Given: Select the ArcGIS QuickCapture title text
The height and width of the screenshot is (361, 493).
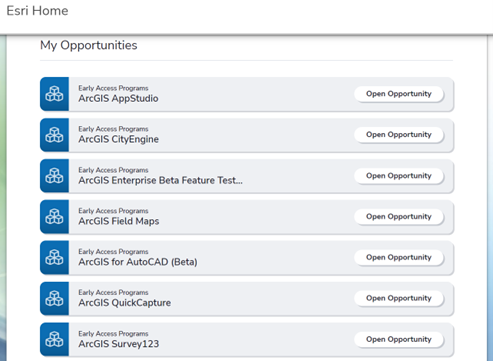Looking at the screenshot, I should click(x=125, y=303).
